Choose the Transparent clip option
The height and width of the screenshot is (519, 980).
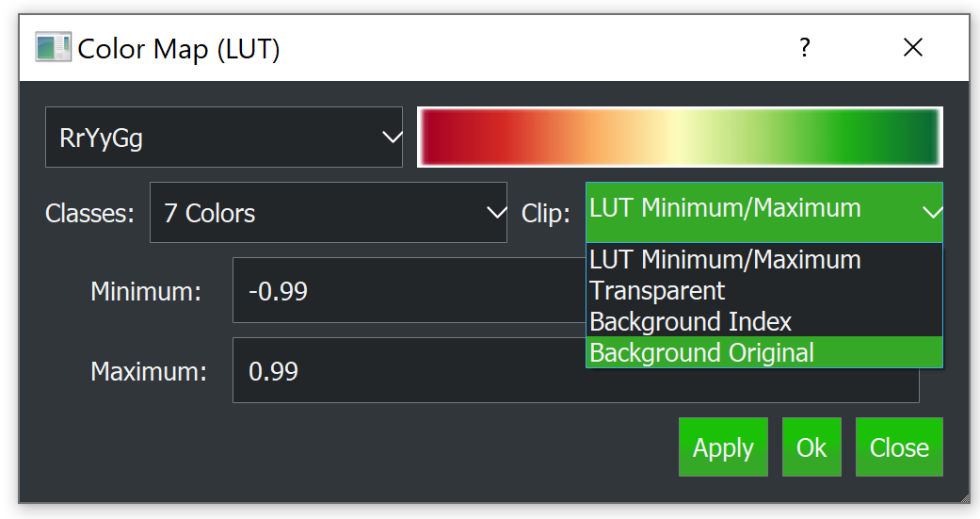(x=657, y=290)
